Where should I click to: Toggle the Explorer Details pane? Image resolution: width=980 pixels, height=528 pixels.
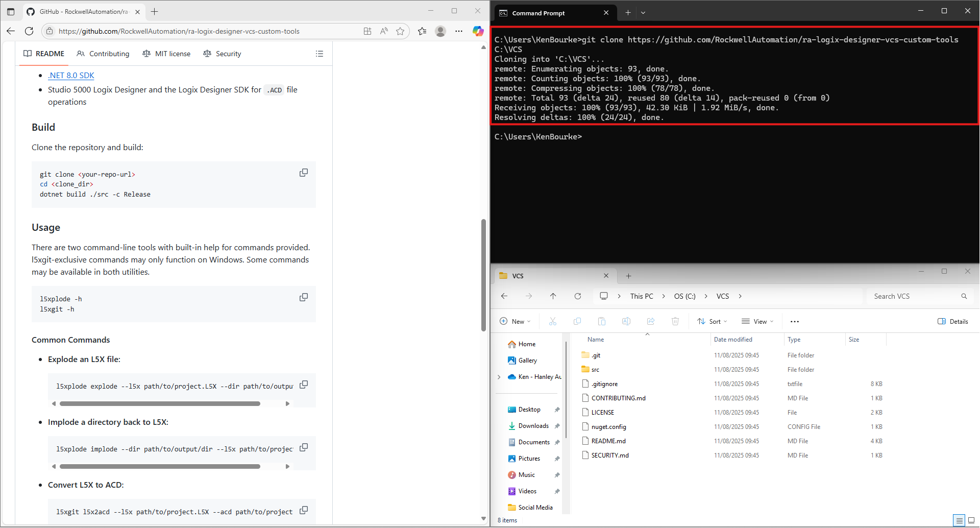(953, 321)
